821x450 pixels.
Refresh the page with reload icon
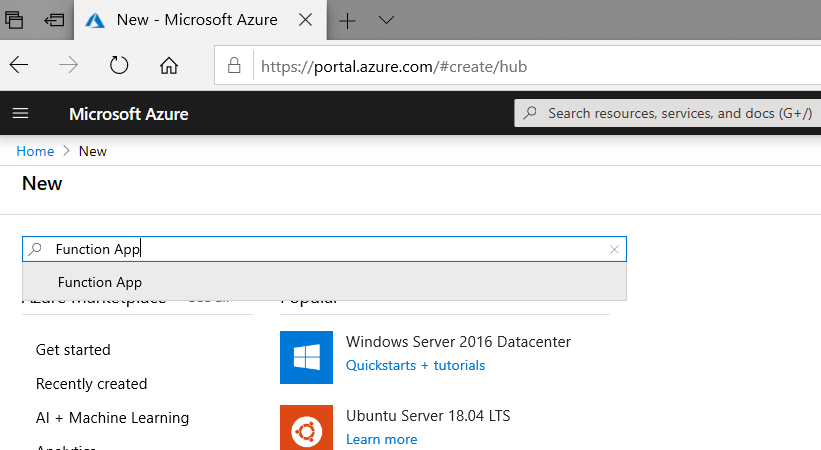(x=119, y=65)
